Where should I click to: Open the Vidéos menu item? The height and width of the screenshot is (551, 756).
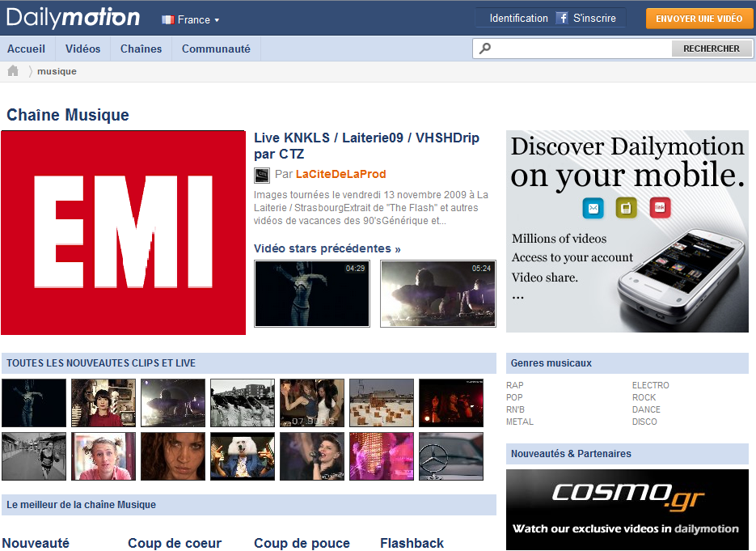coord(83,49)
